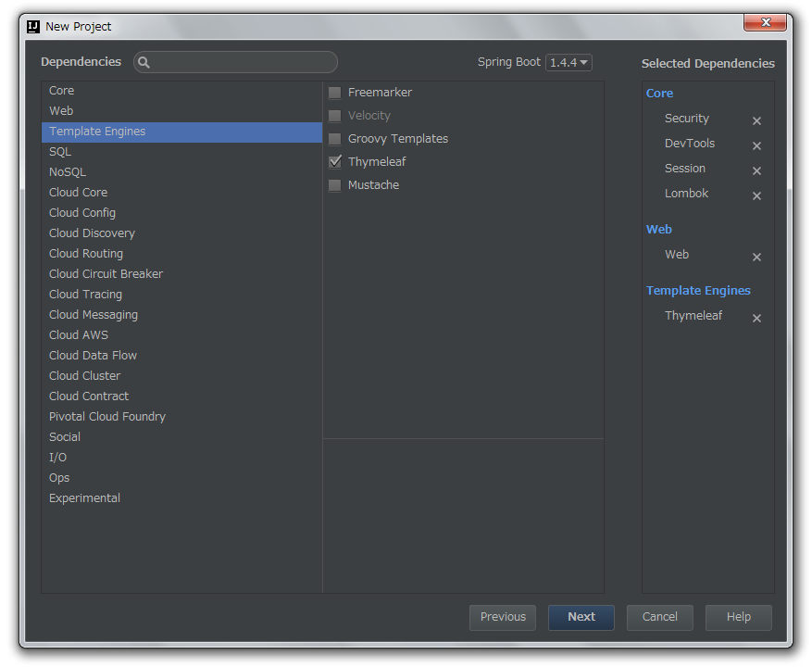This screenshot has width=812, height=667.
Task: Click the search magnifier icon
Action: click(x=144, y=63)
